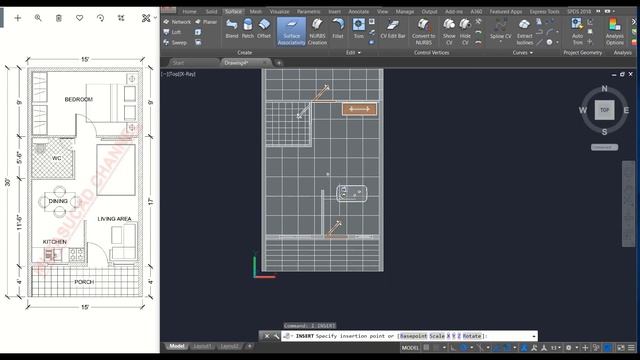Viewport: 640px width, 360px height.
Task: Add a new layout tab
Action: pyautogui.click(x=249, y=347)
